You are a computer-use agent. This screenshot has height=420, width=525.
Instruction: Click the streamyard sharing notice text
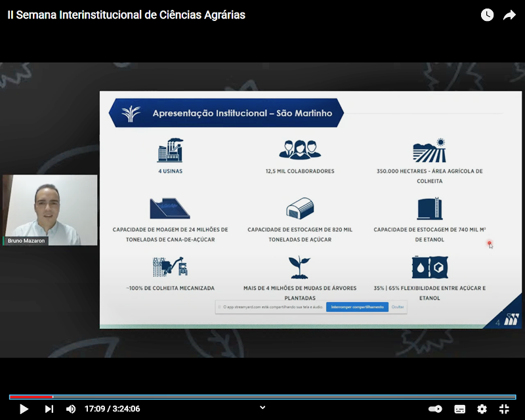pyautogui.click(x=273, y=306)
